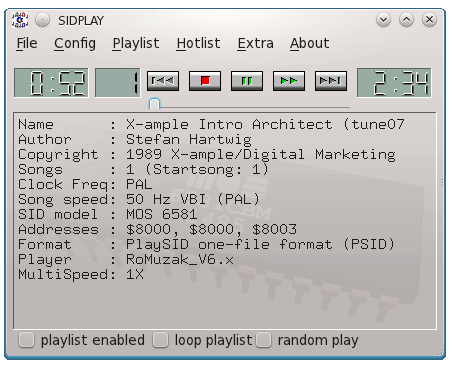Turn on the random play checkbox
Viewport: 454px width, 367px height.
click(x=263, y=340)
